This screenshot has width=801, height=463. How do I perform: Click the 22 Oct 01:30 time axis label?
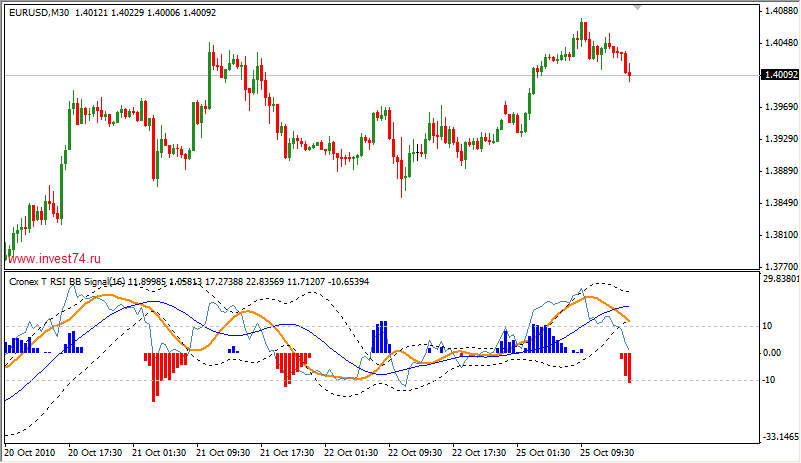point(352,453)
